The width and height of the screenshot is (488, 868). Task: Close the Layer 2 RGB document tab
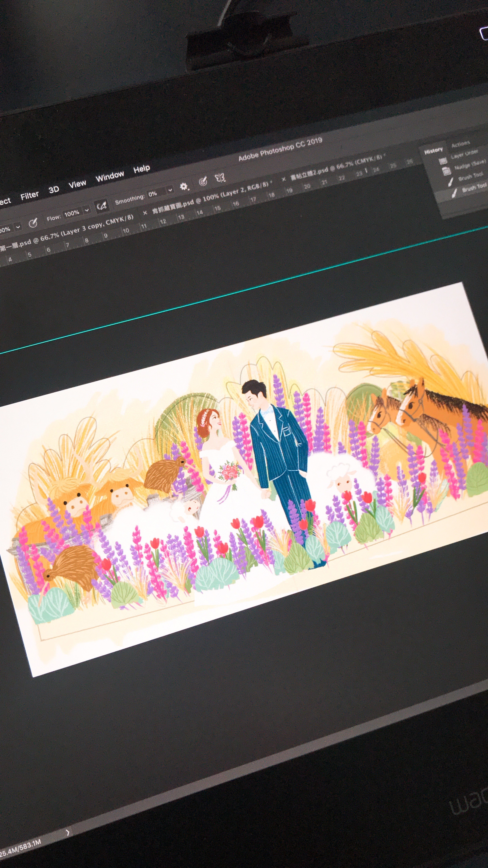coord(145,213)
